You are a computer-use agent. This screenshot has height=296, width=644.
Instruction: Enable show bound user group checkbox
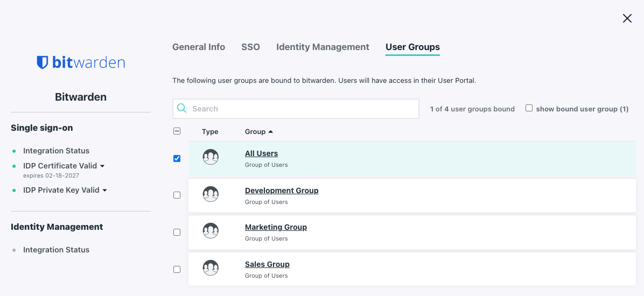click(529, 108)
